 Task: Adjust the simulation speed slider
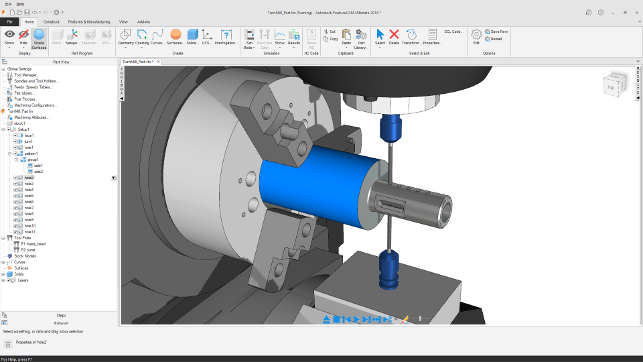420,319
